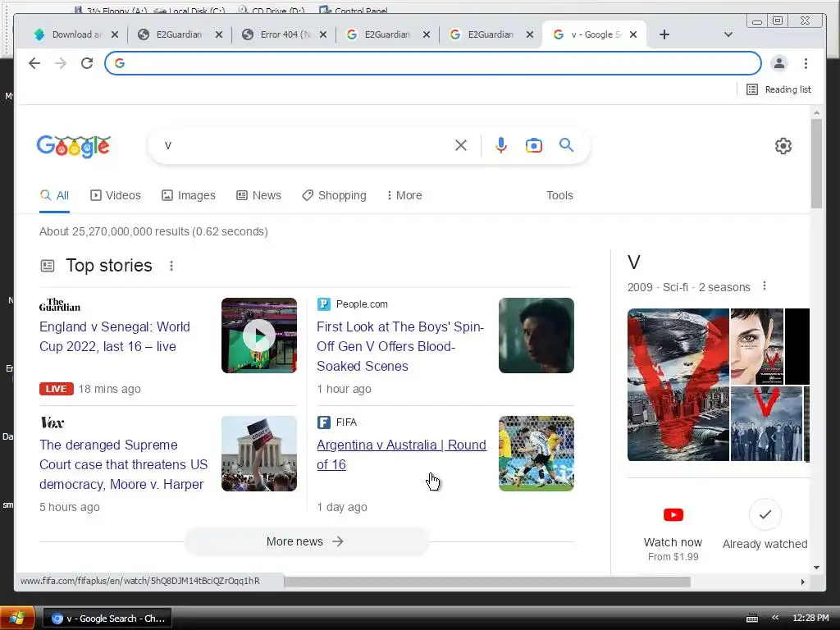Open the V knowledge panel options menu
The height and width of the screenshot is (630, 840).
[765, 286]
